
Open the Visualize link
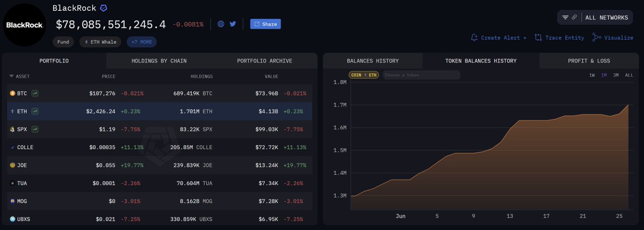(x=619, y=38)
